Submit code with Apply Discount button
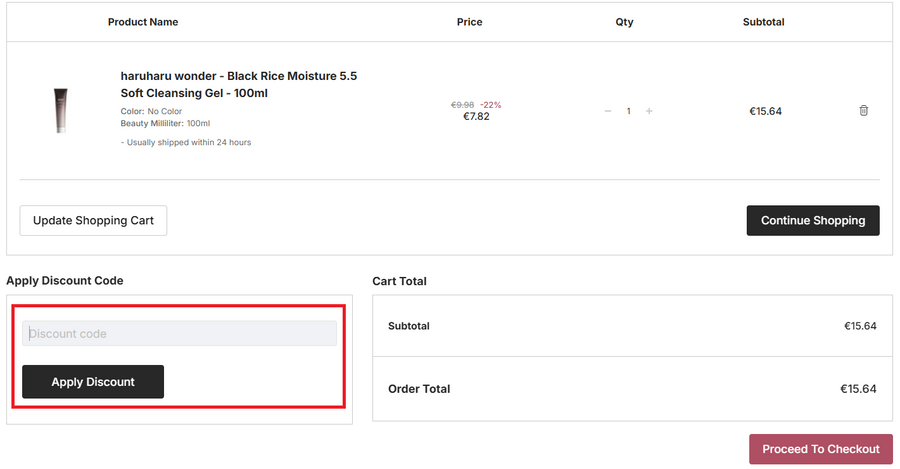The height and width of the screenshot is (469, 900). click(93, 381)
